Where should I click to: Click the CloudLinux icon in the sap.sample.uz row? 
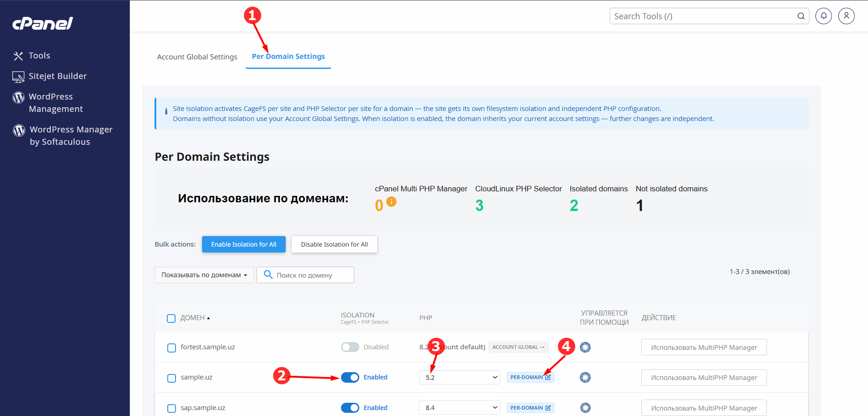[x=585, y=408]
